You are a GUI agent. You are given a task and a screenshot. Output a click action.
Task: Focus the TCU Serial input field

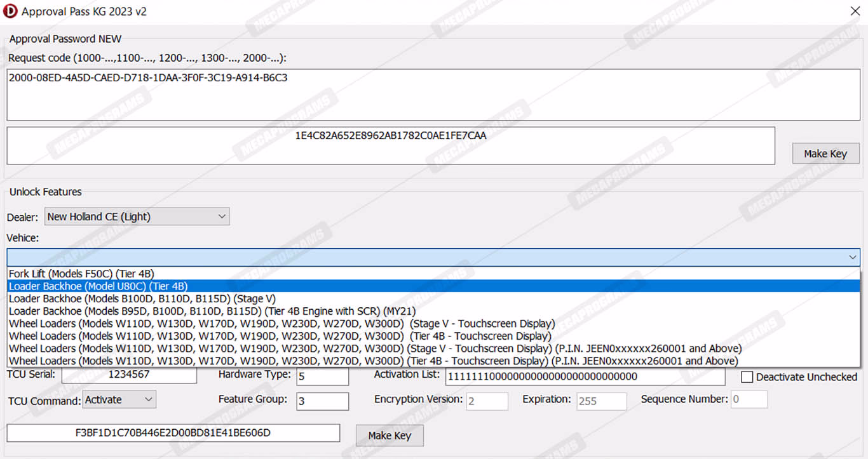[129, 375]
